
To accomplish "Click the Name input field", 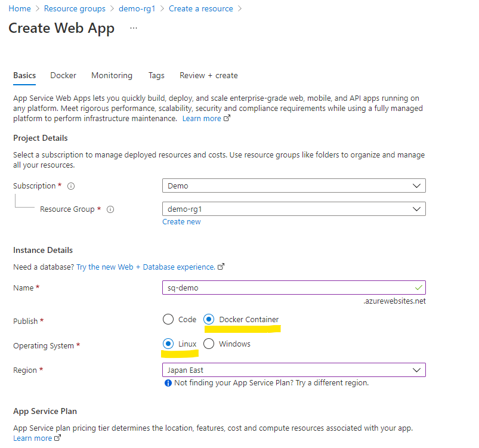I will 286,288.
